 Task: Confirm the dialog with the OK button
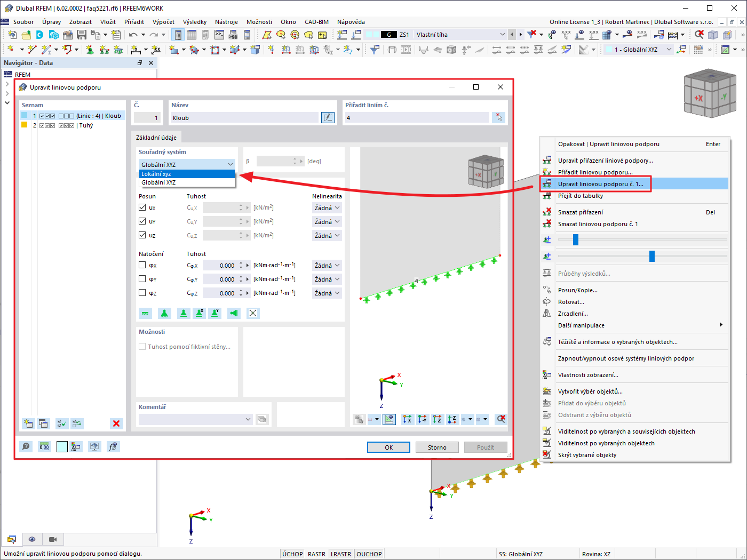pos(388,447)
